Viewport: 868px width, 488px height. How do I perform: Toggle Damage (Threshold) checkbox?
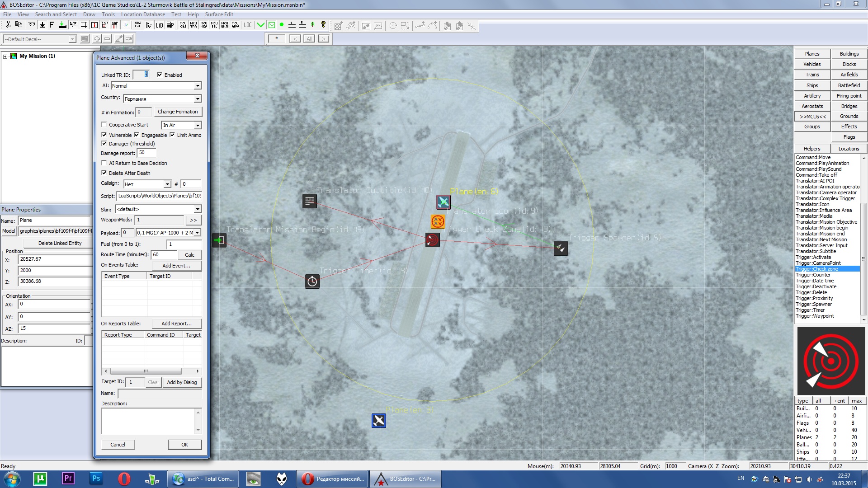[104, 143]
